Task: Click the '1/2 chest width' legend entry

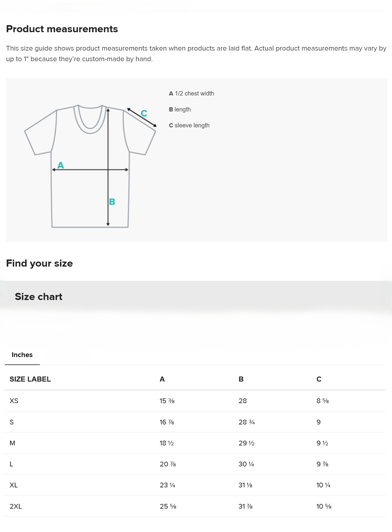Action: [x=191, y=93]
